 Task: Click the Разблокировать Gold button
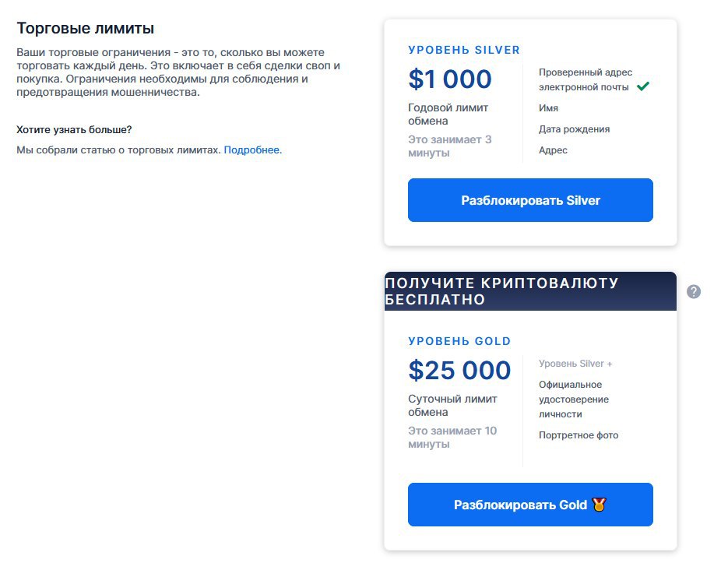530,505
